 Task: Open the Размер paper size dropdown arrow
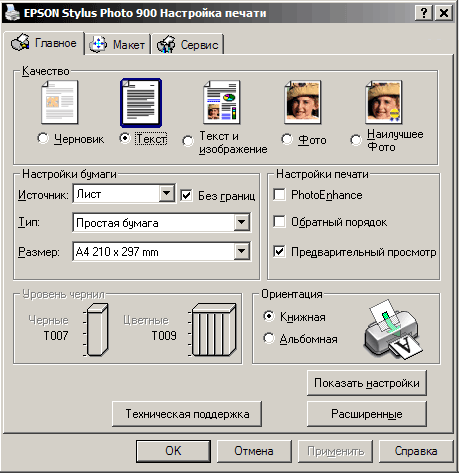point(241,251)
